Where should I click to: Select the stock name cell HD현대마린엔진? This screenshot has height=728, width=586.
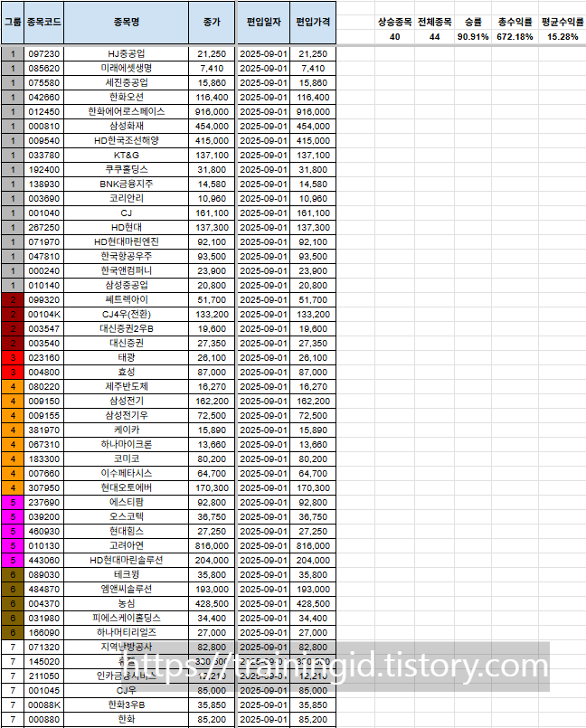pos(127,241)
